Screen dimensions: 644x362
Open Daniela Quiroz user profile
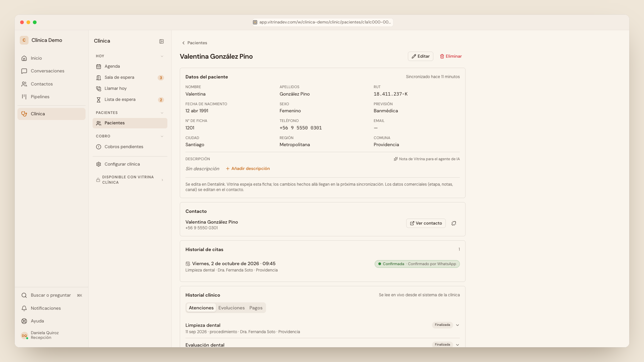51,335
